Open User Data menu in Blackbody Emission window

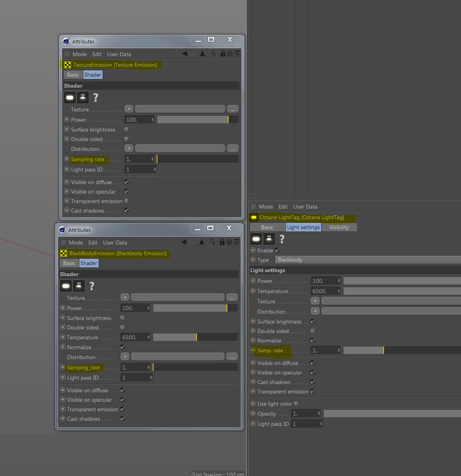pos(115,243)
